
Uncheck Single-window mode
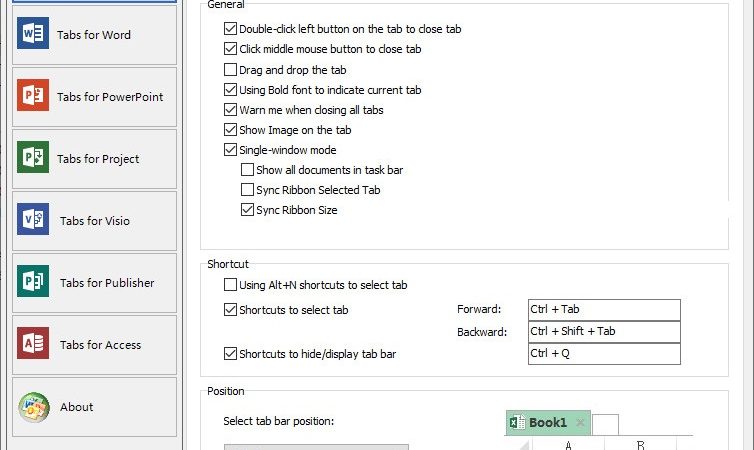(x=230, y=150)
